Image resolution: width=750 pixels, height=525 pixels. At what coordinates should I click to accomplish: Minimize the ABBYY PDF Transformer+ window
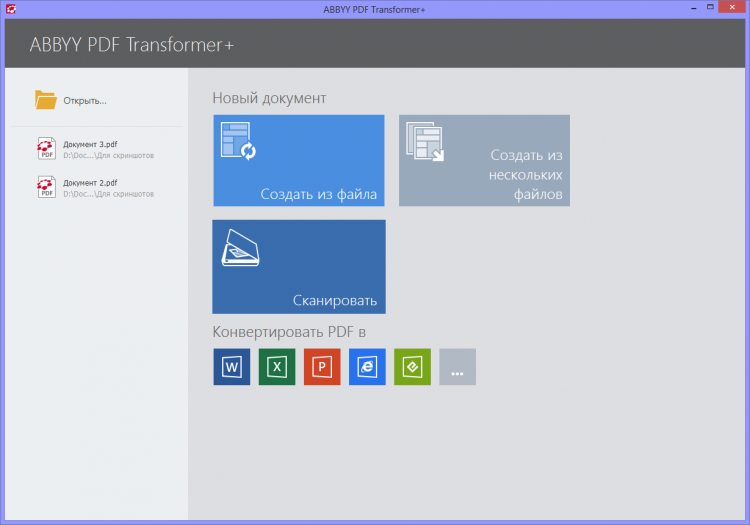tap(694, 8)
